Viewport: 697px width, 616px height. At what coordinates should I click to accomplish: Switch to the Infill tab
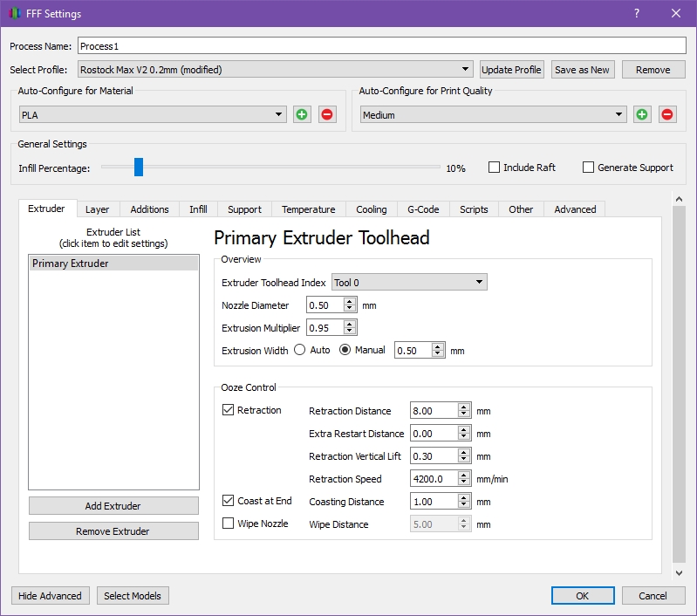point(198,209)
